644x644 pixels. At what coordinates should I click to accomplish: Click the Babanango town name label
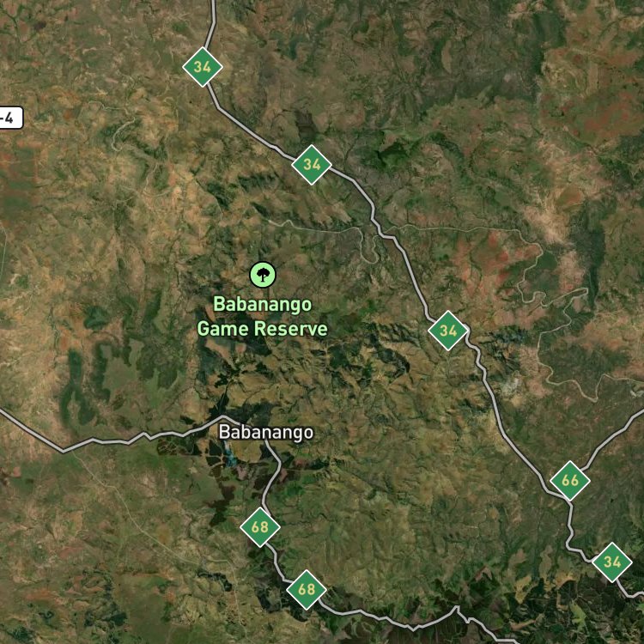[265, 432]
